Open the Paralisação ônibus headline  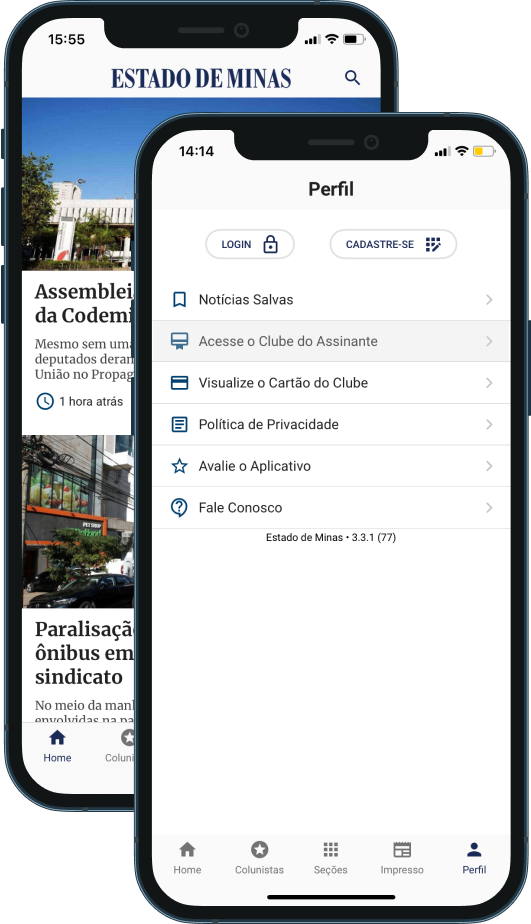click(84, 653)
